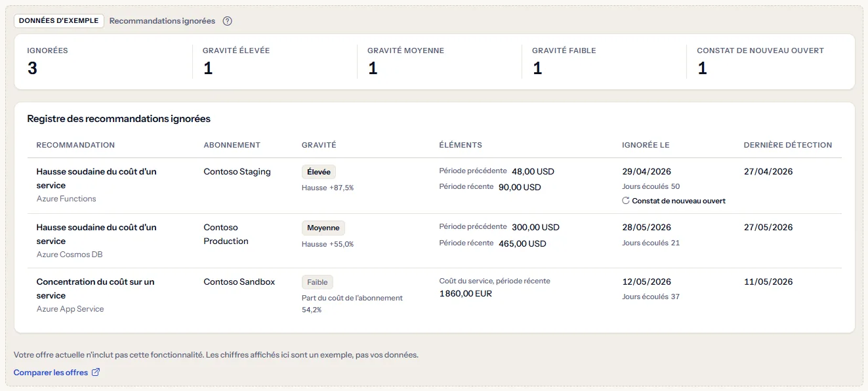Image resolution: width=868 pixels, height=391 pixels.
Task: Click the 1 860,00 EUR amount
Action: [x=465, y=294]
